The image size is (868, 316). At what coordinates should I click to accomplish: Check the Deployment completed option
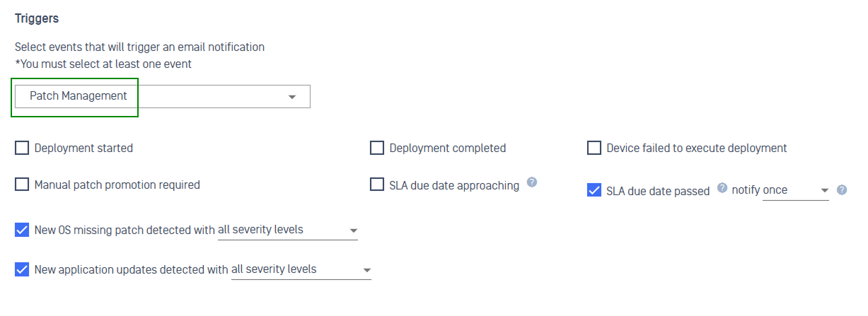[x=377, y=148]
